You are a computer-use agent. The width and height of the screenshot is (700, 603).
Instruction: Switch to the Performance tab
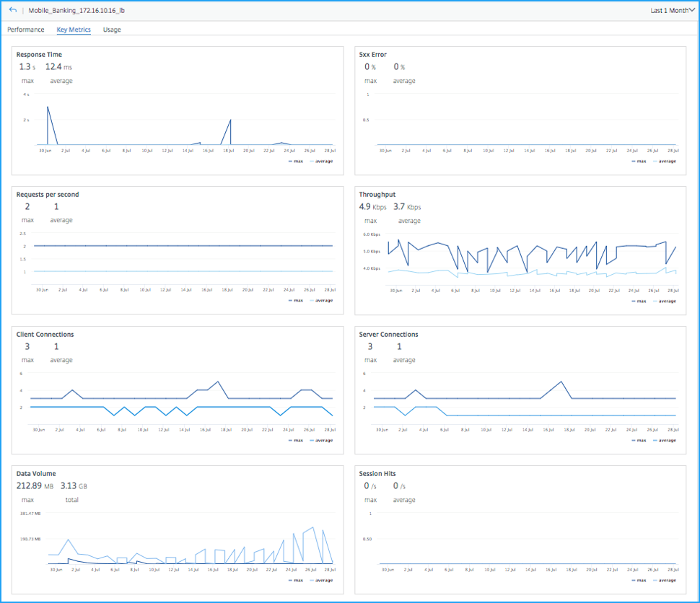pyautogui.click(x=26, y=30)
